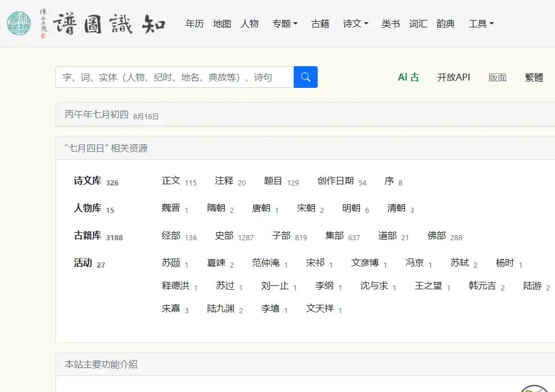Select 子部 819 under 古籍库
This screenshot has width=555, height=392.
pyautogui.click(x=290, y=236)
